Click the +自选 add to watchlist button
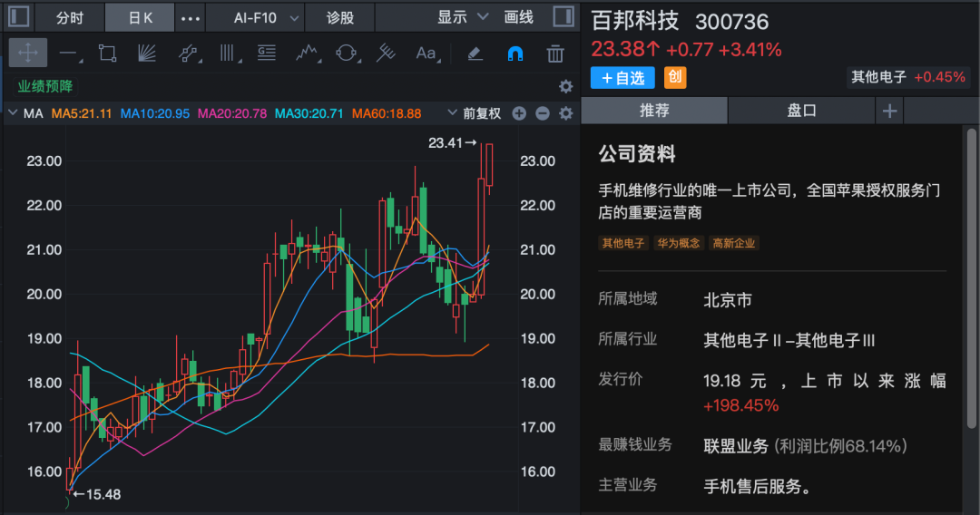The width and height of the screenshot is (980, 515). click(x=622, y=78)
